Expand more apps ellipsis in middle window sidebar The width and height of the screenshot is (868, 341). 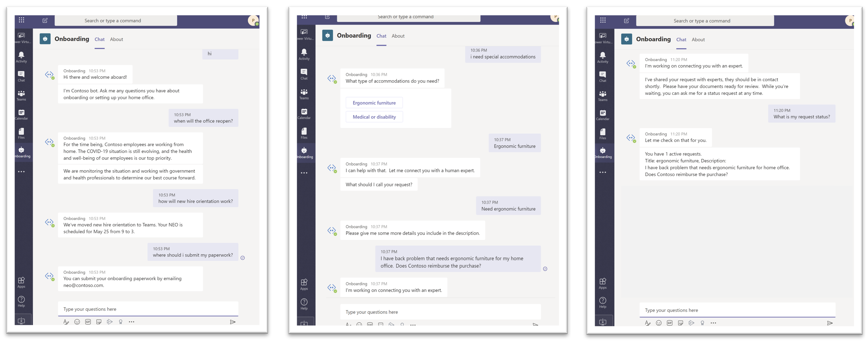coord(304,173)
